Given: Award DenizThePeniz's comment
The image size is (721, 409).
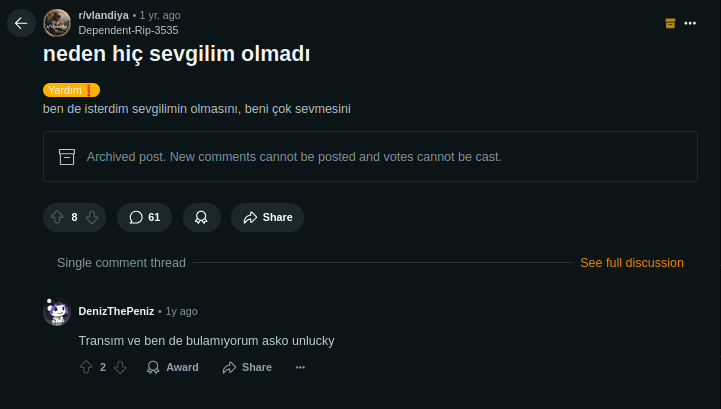Looking at the screenshot, I should pos(172,367).
